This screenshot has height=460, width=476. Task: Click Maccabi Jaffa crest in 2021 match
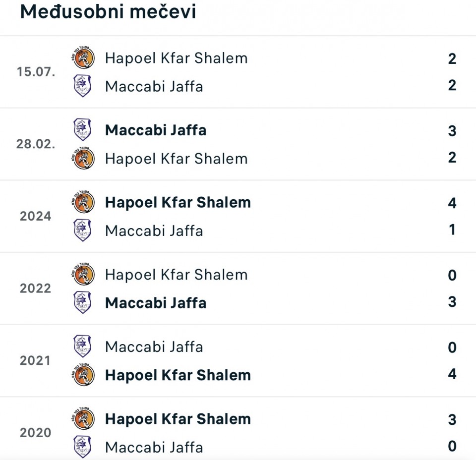(x=83, y=346)
